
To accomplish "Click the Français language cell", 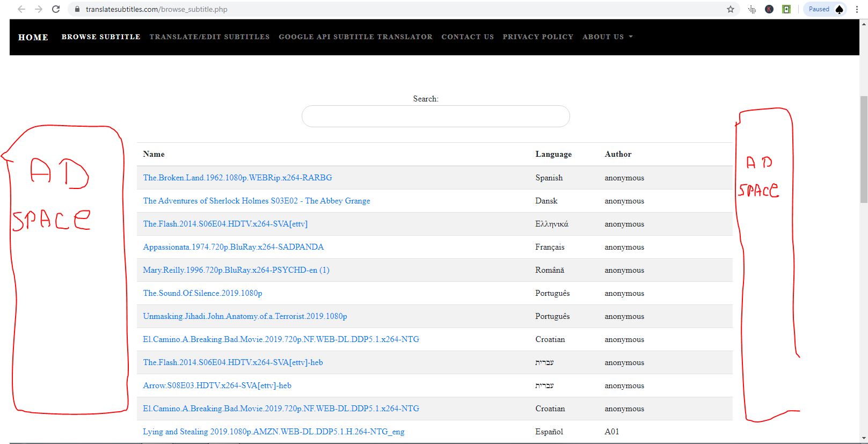I will [x=550, y=247].
